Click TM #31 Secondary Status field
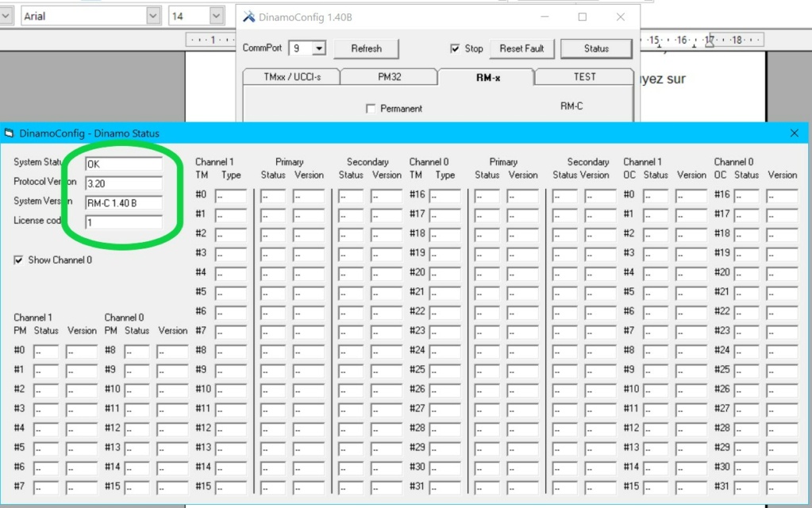Image resolution: width=812 pixels, height=508 pixels. pyautogui.click(x=564, y=488)
